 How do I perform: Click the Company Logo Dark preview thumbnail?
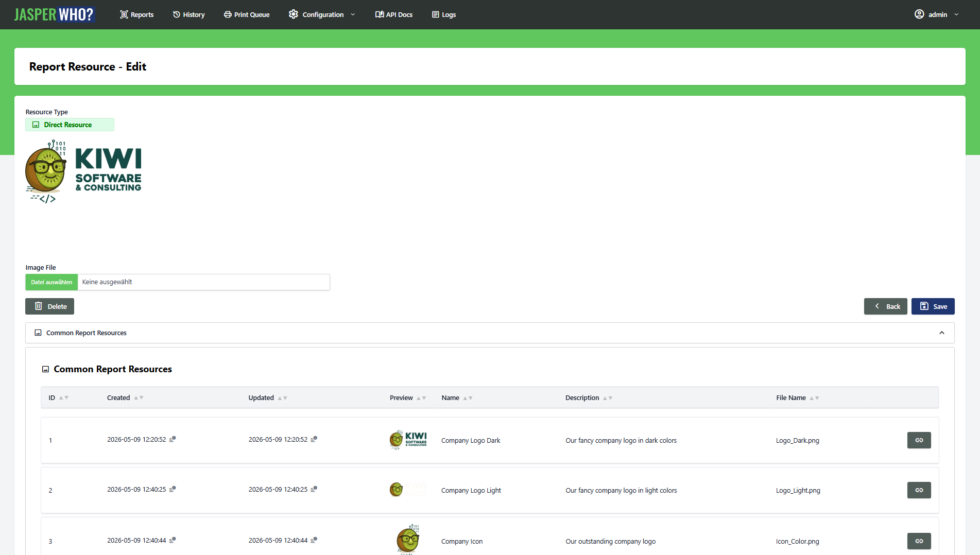[408, 440]
